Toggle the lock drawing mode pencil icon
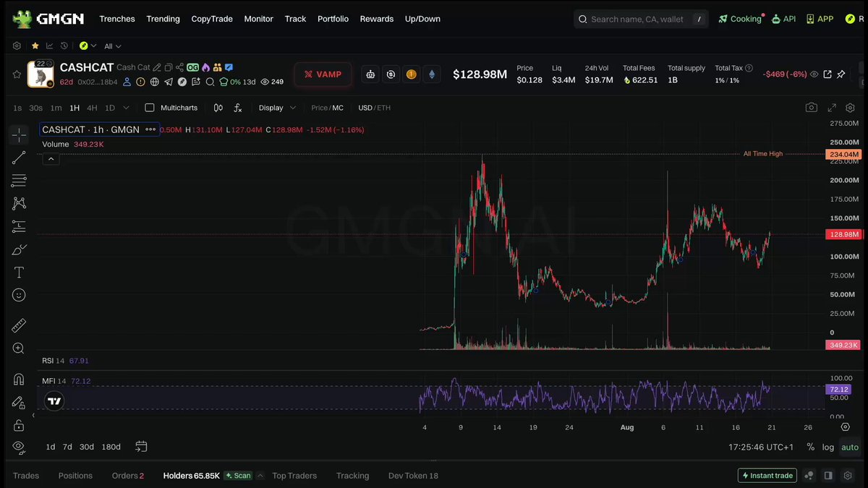This screenshot has width=868, height=488. [19, 402]
